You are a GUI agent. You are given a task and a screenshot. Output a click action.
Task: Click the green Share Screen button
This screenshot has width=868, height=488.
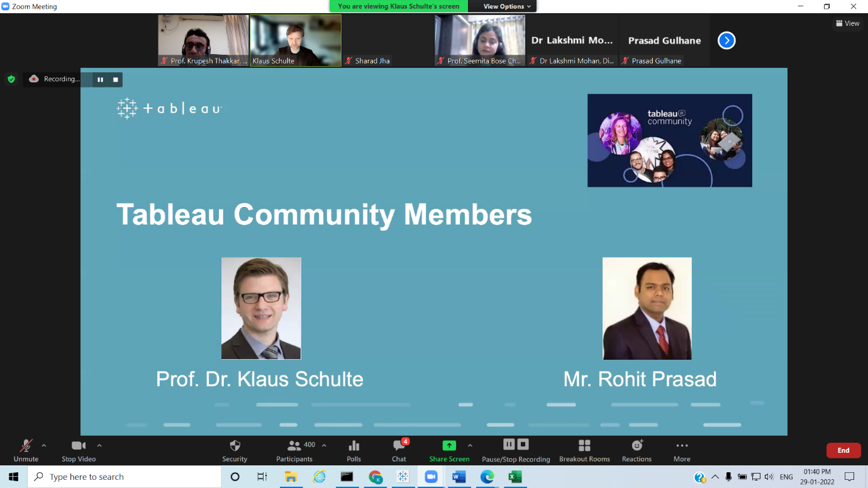tap(449, 450)
